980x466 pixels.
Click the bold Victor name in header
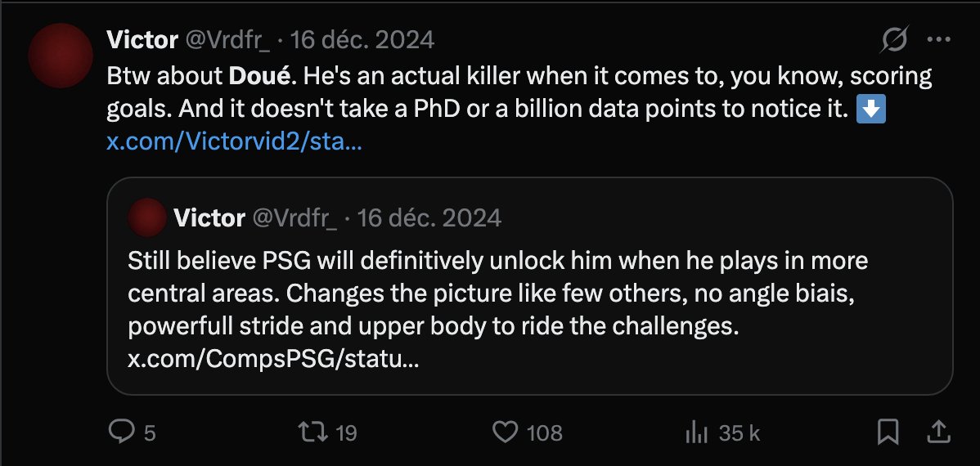point(142,40)
